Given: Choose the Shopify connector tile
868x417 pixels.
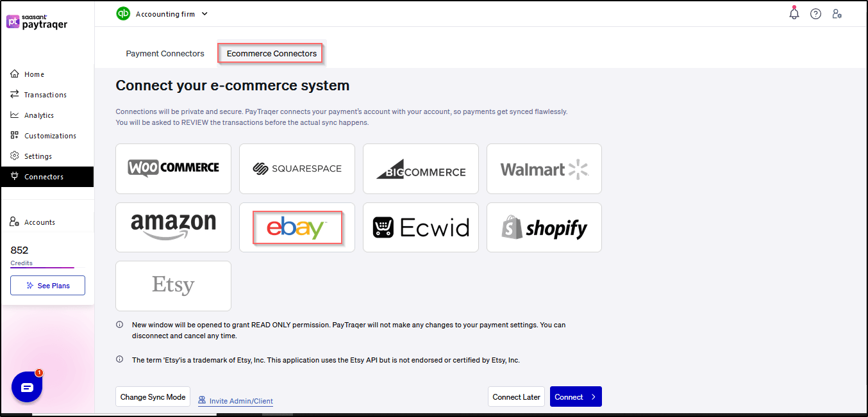Looking at the screenshot, I should 544,227.
